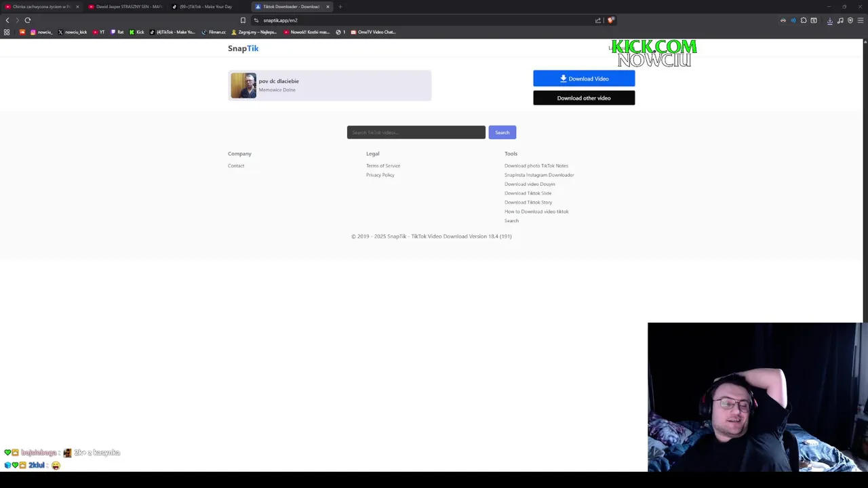Viewport: 868px width, 488px height.
Task: Click the blue Download Video button
Action: 584,79
